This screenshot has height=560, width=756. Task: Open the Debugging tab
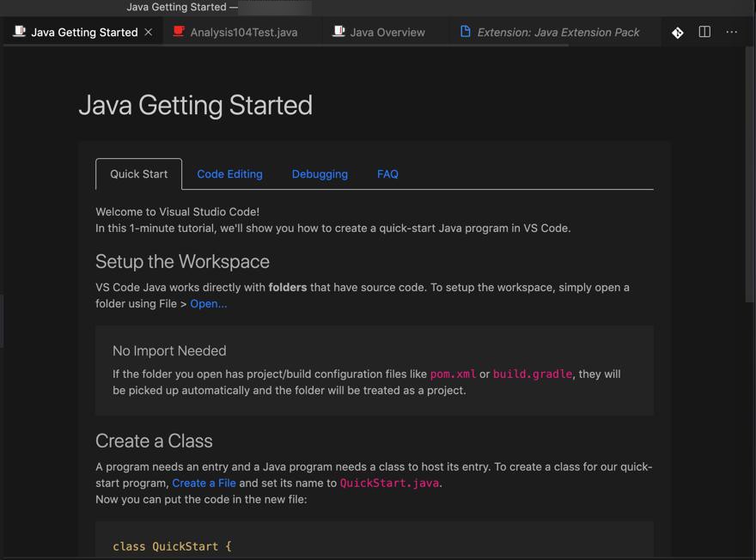pyautogui.click(x=320, y=173)
